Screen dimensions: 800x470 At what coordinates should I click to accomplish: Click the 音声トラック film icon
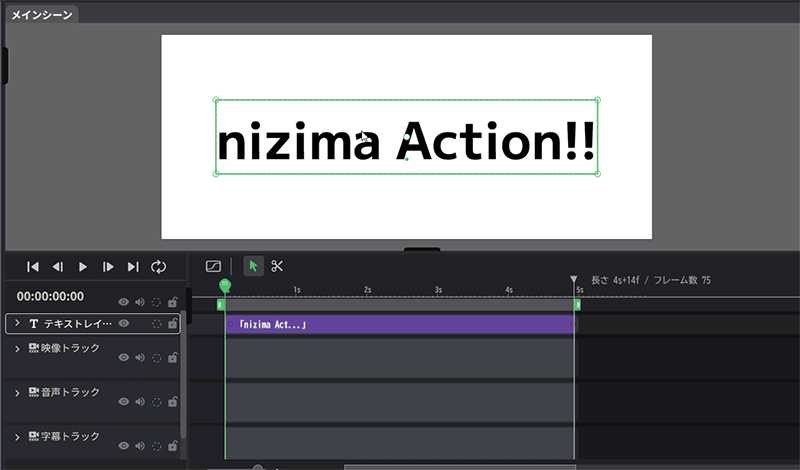tap(34, 392)
